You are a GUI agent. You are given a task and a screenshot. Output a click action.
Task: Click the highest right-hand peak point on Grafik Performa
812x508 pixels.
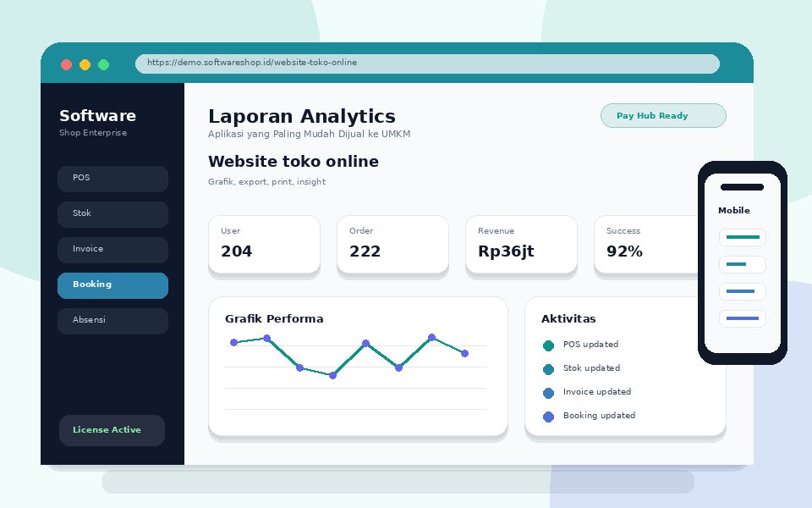click(x=432, y=338)
